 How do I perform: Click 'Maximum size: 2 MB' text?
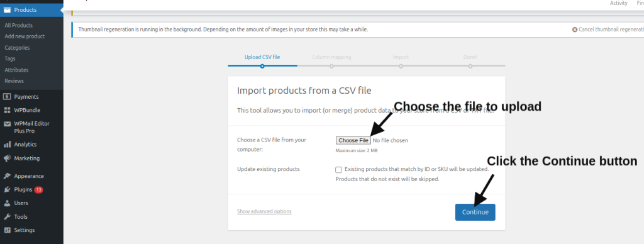tap(357, 151)
